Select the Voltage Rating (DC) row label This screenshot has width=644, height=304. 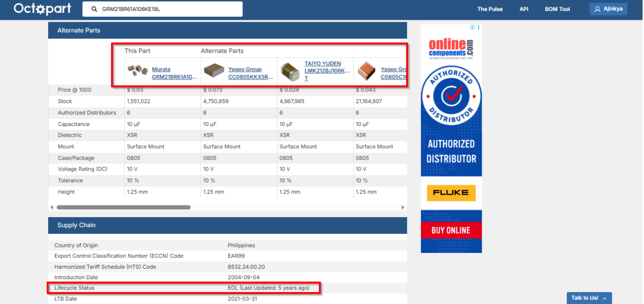[x=82, y=169]
